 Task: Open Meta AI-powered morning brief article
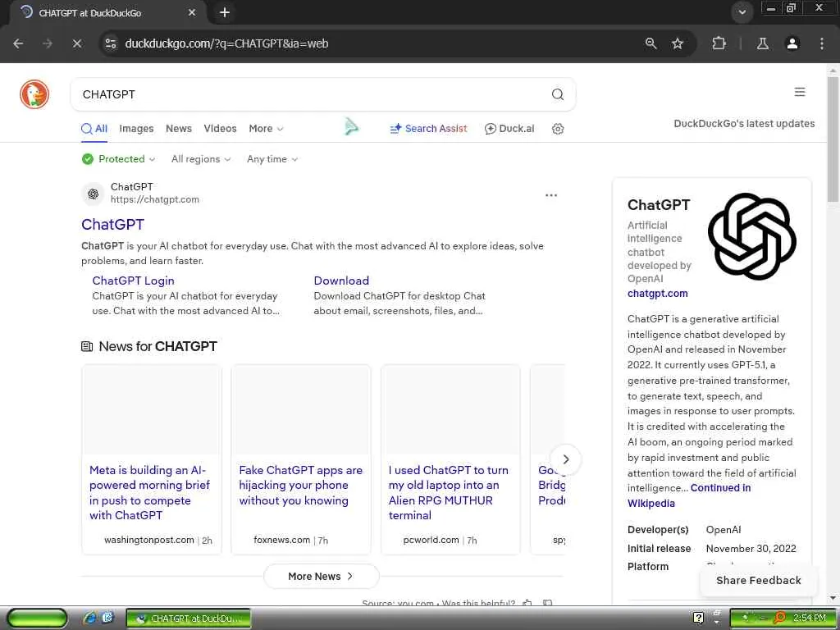pos(149,492)
